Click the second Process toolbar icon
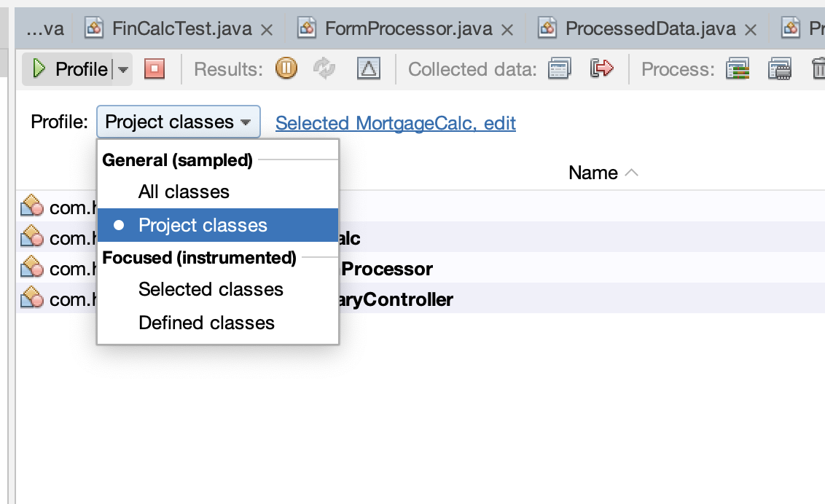 pyautogui.click(x=779, y=70)
